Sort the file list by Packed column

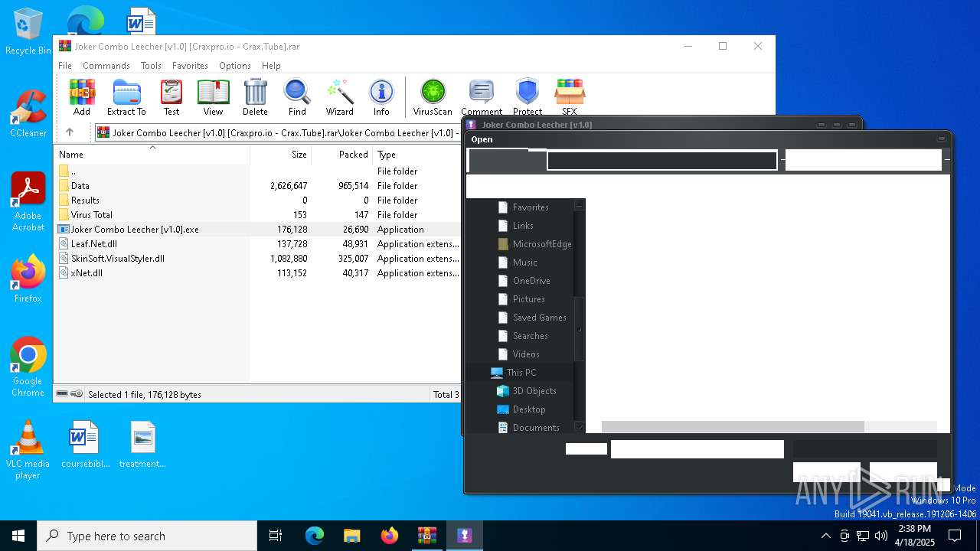coord(341,154)
